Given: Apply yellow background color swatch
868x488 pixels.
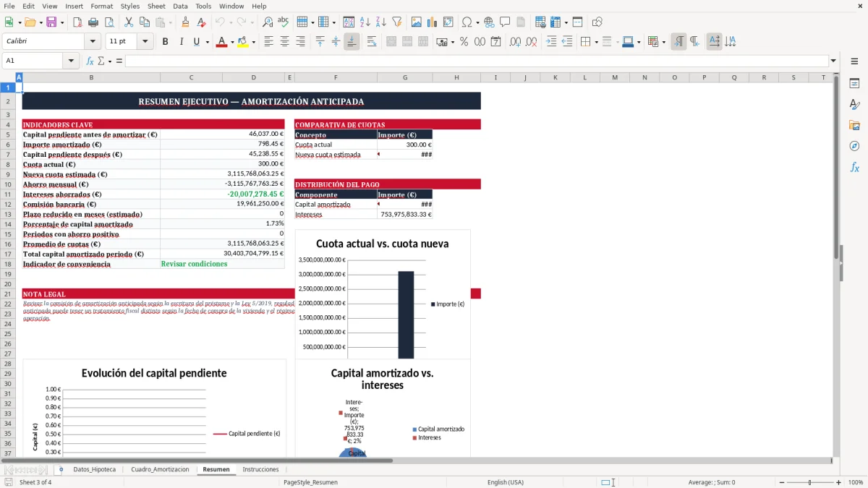Looking at the screenshot, I should click(x=242, y=42).
